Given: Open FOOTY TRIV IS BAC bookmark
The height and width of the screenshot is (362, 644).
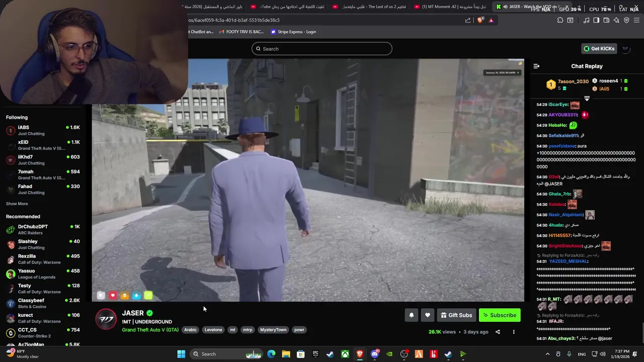Looking at the screenshot, I should click(x=242, y=32).
